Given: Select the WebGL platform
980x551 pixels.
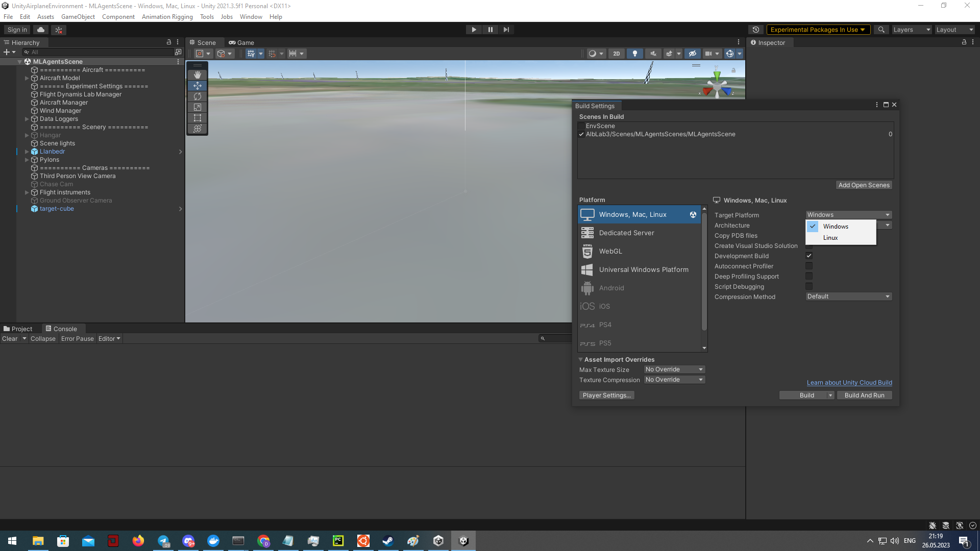Looking at the screenshot, I should tap(639, 252).
